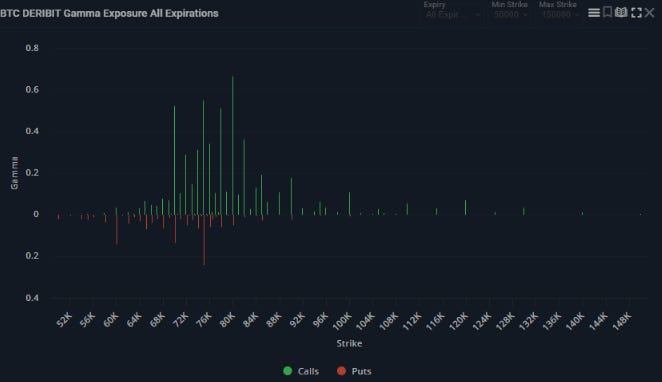This screenshot has height=382, width=662.
Task: Click the green call bar at 100K
Action: point(349,203)
